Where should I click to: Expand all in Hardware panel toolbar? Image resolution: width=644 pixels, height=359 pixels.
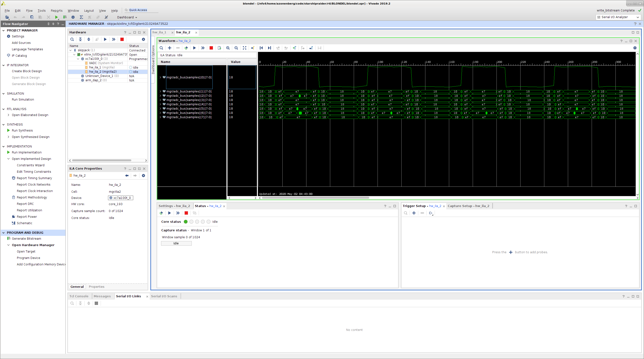point(88,39)
